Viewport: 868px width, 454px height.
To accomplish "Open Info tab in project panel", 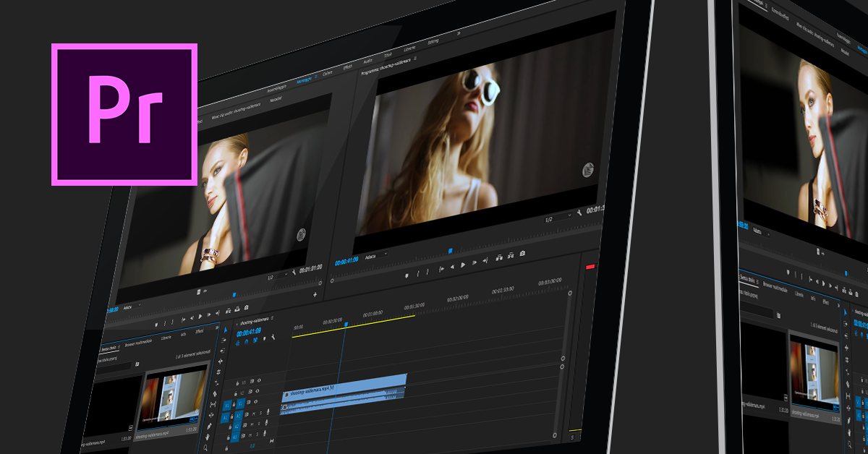I will click(x=183, y=334).
